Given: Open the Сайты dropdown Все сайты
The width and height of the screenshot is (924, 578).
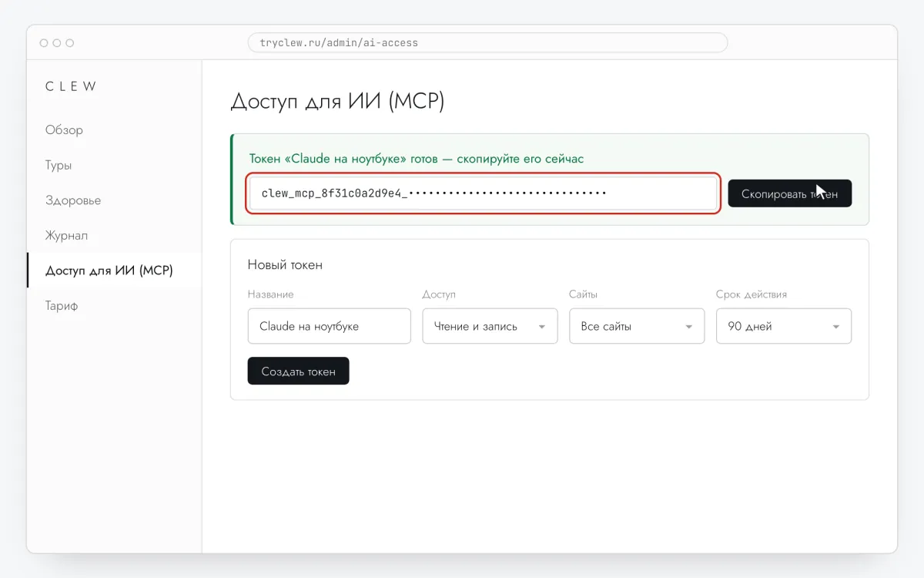Looking at the screenshot, I should click(x=637, y=326).
